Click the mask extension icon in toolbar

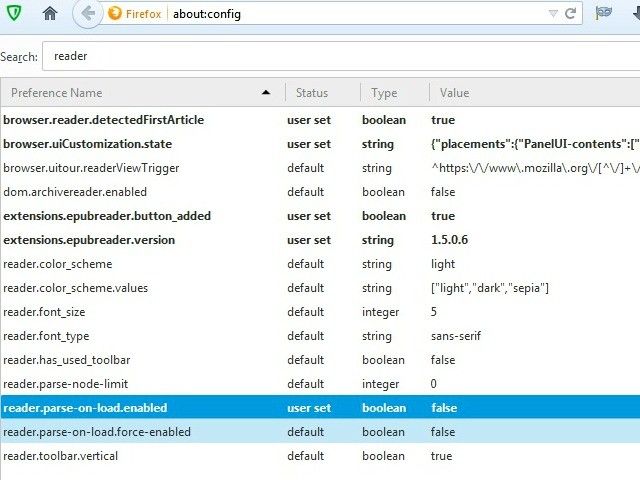604,14
